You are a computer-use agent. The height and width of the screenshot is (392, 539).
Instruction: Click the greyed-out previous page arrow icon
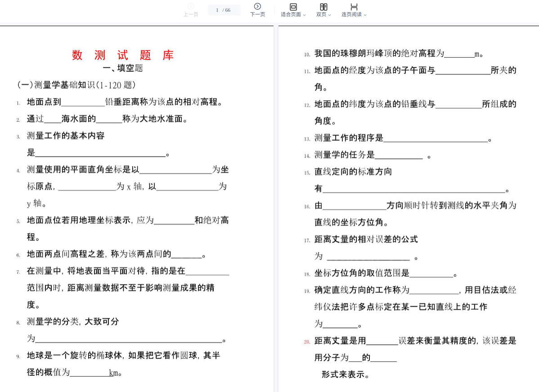click(191, 6)
